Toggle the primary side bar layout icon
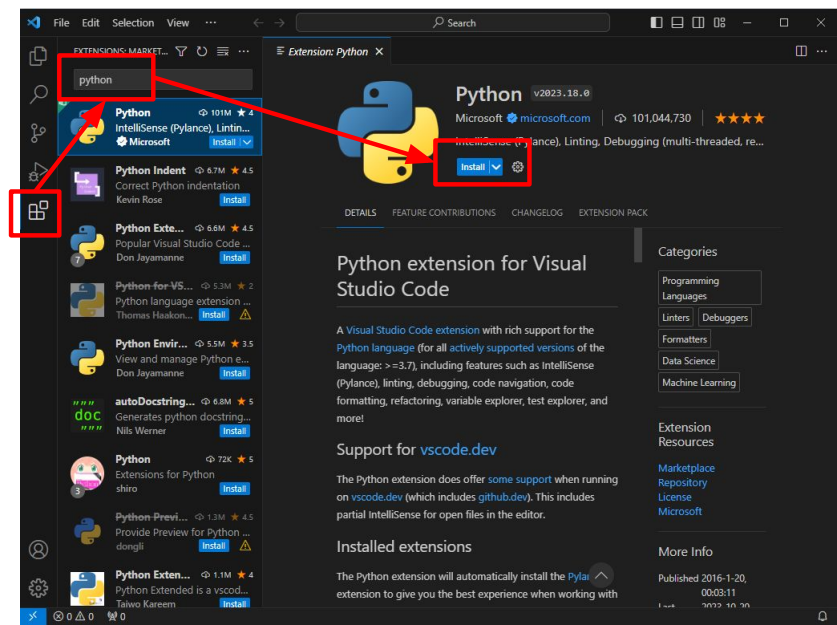 tap(657, 22)
